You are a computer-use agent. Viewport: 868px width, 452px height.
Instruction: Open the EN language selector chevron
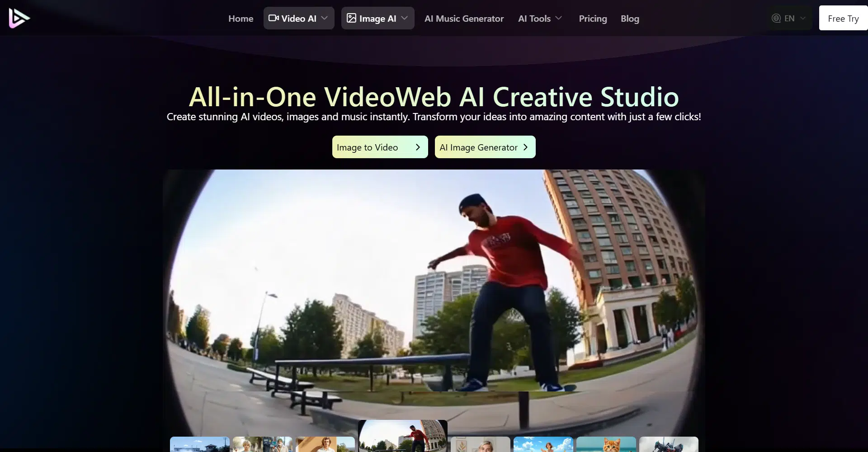(803, 18)
